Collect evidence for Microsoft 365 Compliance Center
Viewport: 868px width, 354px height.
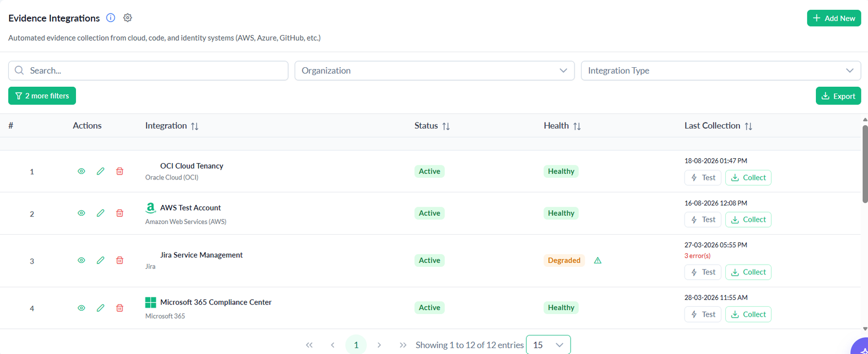[748, 314]
